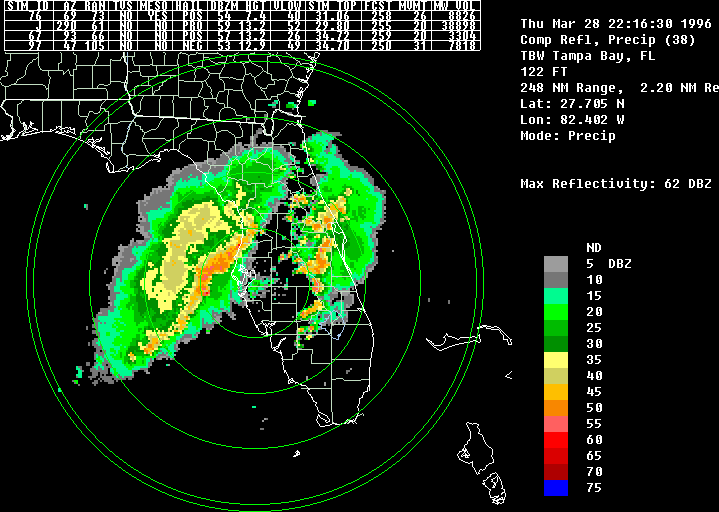The image size is (719, 512).
Task: Select the salmon pink 55 DBZ swatch
Action: coord(556,424)
